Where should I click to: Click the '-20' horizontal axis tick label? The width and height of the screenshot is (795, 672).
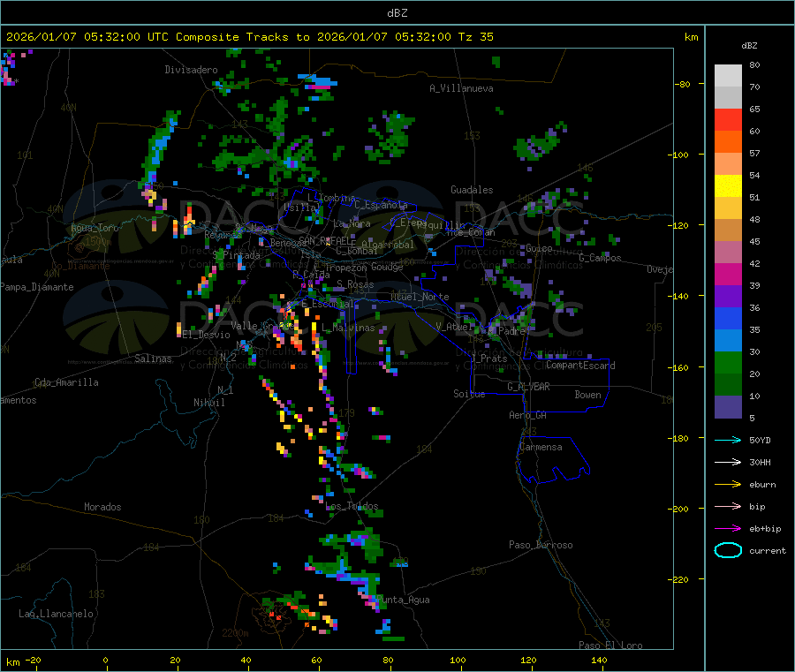click(x=34, y=660)
